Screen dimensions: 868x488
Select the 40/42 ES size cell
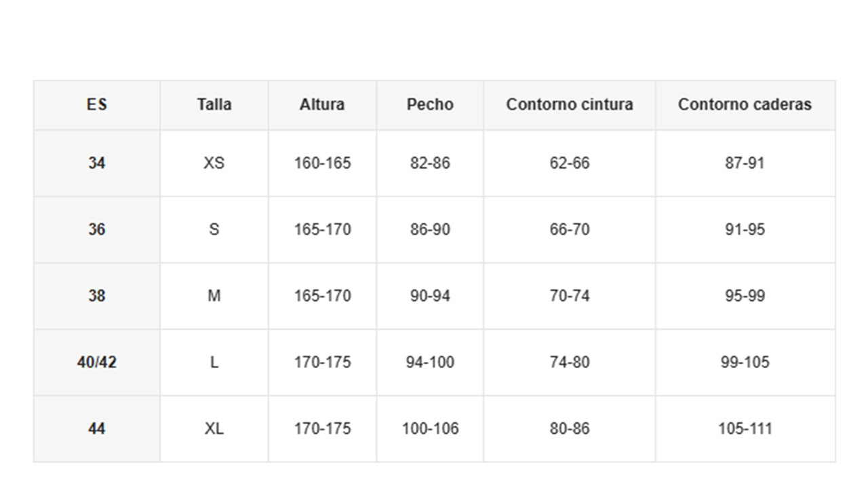tap(97, 363)
